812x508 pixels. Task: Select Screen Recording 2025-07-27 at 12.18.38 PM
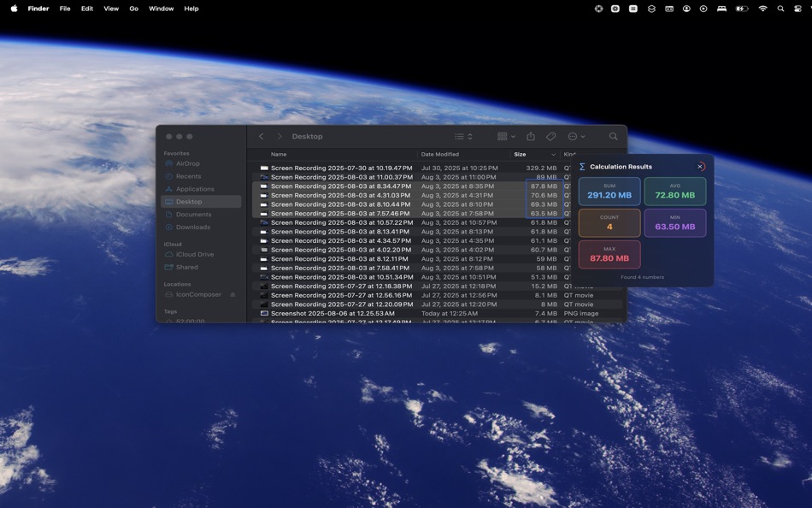[x=341, y=286]
